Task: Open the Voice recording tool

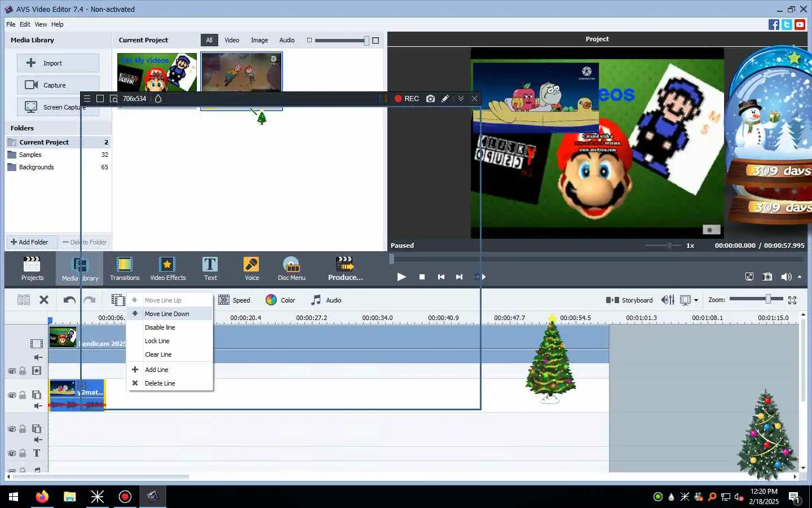Action: pos(251,268)
